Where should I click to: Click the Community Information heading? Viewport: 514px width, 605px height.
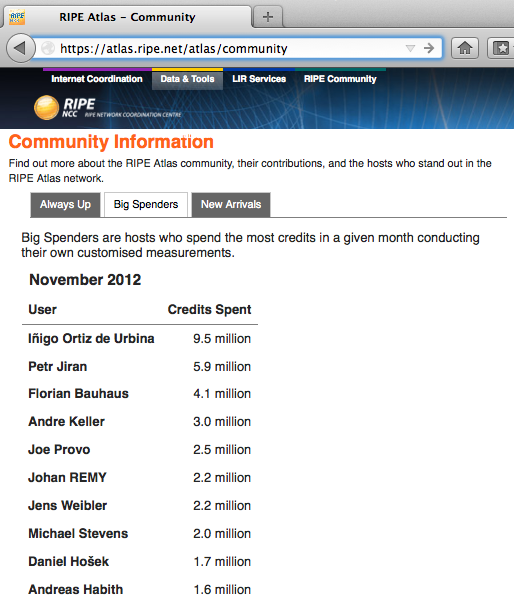pyautogui.click(x=111, y=142)
